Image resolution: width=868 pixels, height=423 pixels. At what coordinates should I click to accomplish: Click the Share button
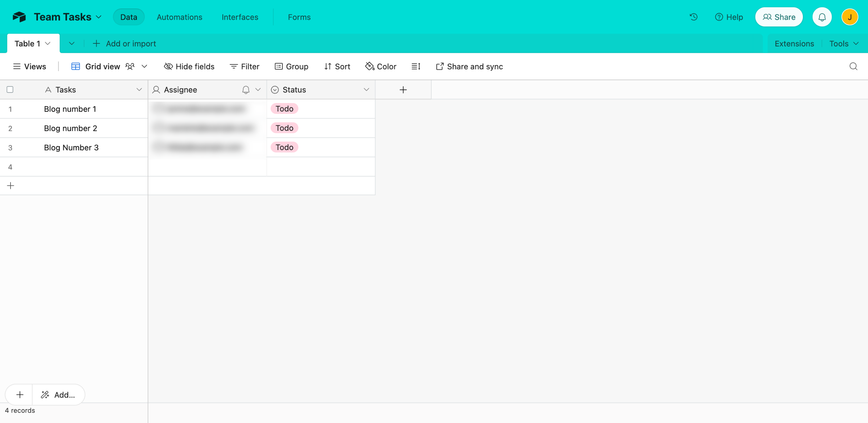click(779, 17)
